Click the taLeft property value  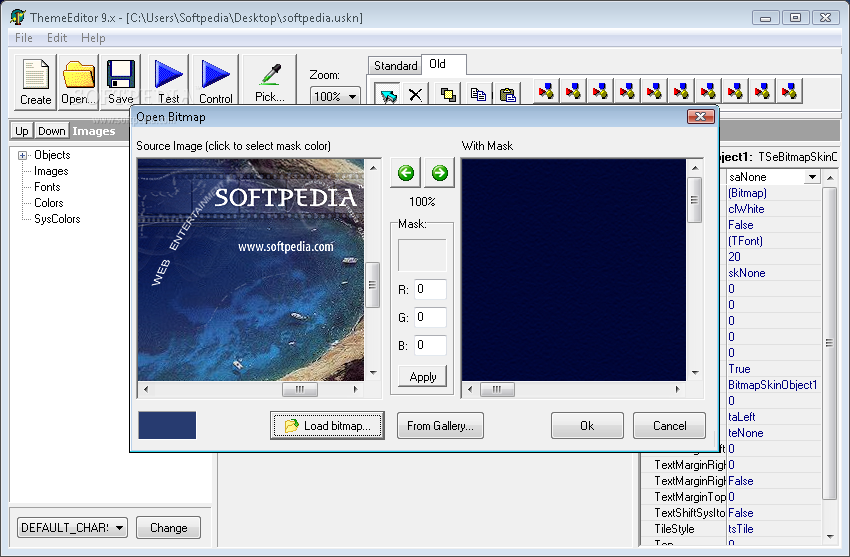click(742, 417)
